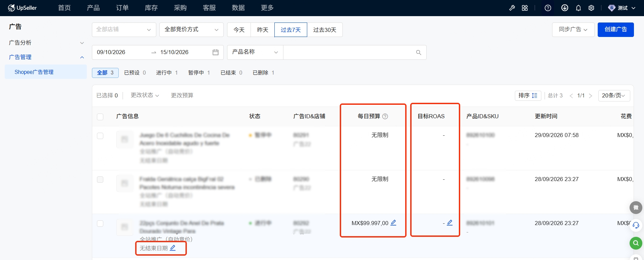Screen dimensions: 644x260
Task: Open Shopee ad management sidebar item
Action: point(46,72)
